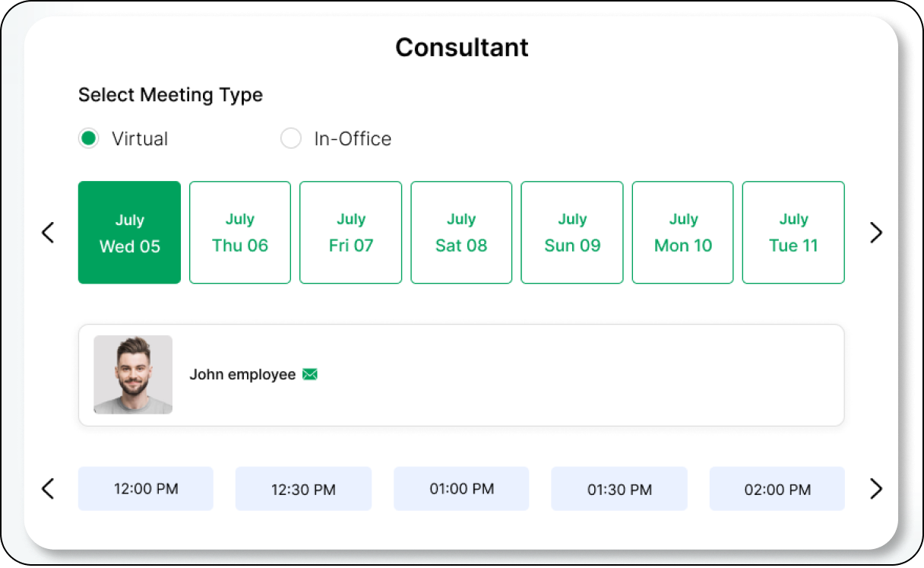Pick Sat 08 July date card
This screenshot has height=568, width=924.
coord(461,233)
